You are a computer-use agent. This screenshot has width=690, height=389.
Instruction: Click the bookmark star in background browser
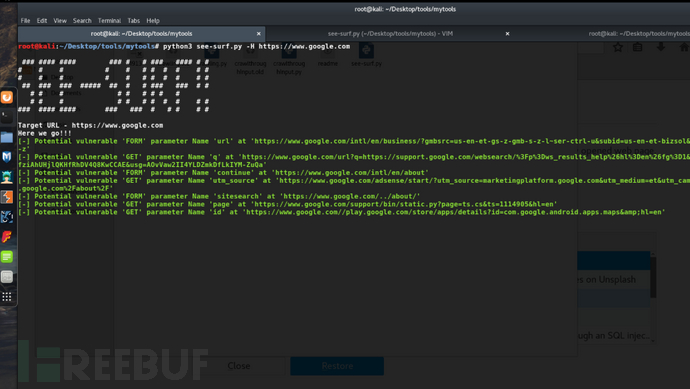[618, 47]
